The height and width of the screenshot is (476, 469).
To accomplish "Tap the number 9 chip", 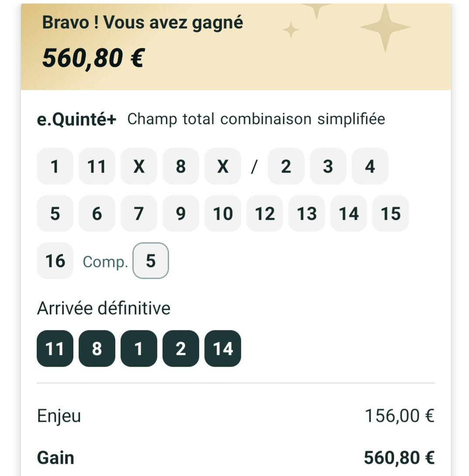I will click(x=181, y=214).
